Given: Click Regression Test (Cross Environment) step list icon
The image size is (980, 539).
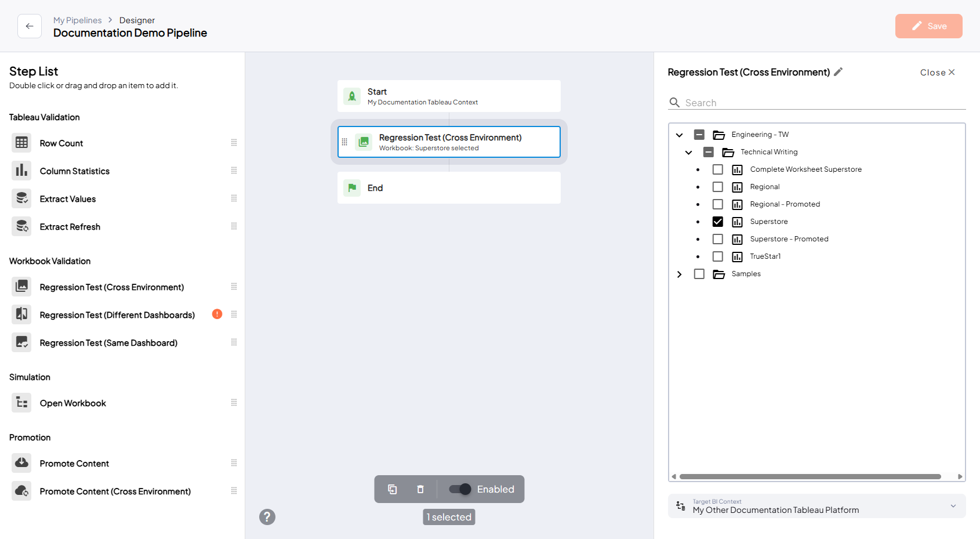Looking at the screenshot, I should coord(21,287).
